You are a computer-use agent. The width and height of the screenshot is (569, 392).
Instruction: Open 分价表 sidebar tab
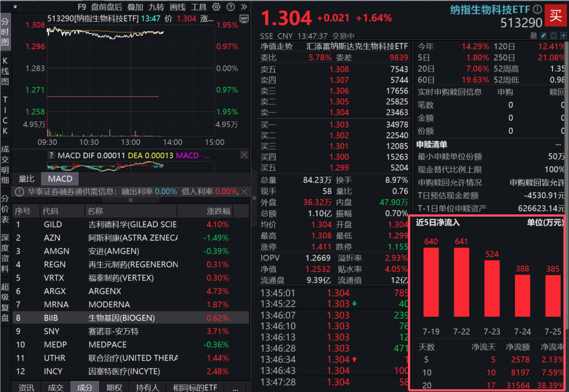click(5, 209)
